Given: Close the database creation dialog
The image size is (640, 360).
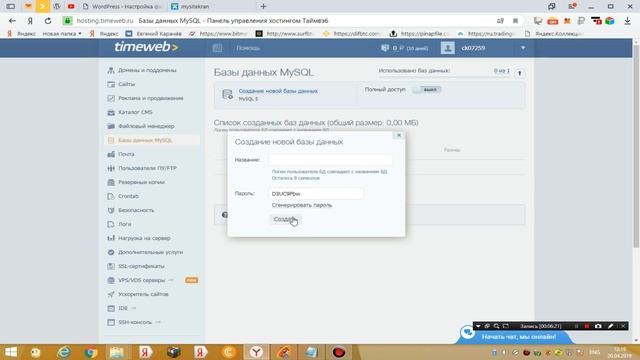Looking at the screenshot, I should 399,135.
